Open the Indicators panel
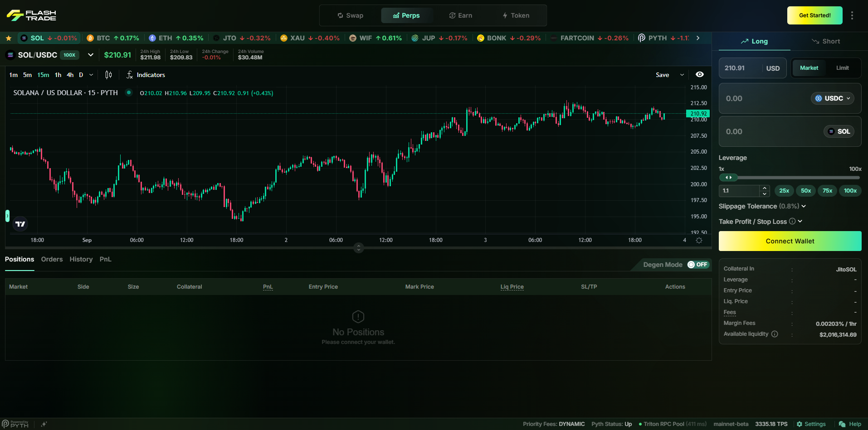The image size is (868, 430). [146, 75]
